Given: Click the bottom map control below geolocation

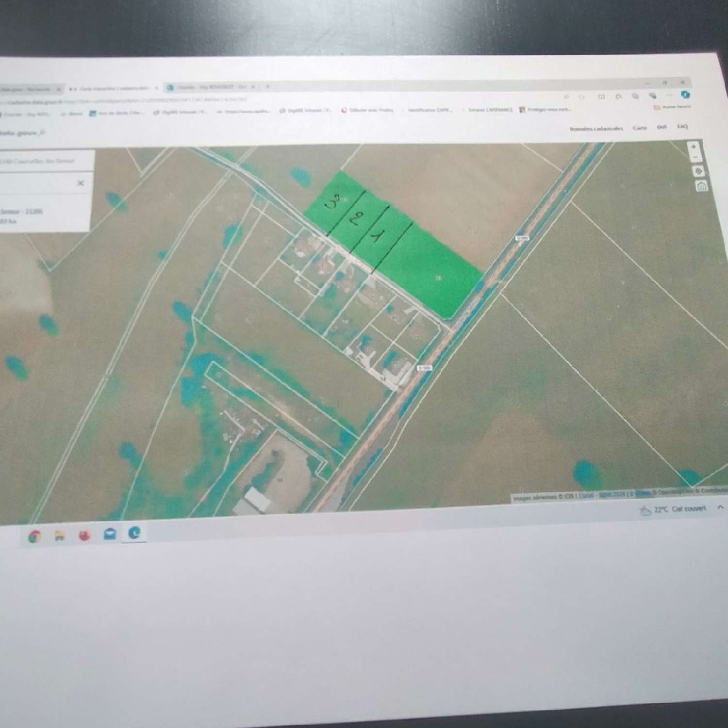Looking at the screenshot, I should 701,186.
